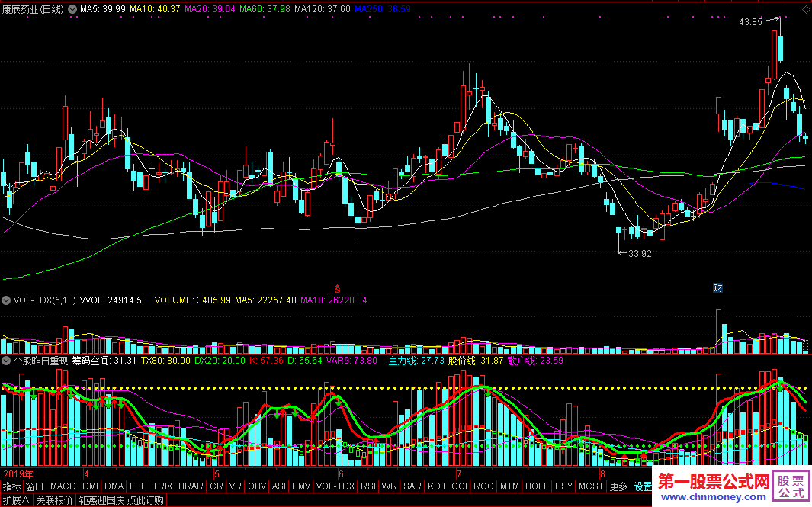Click the DX20: 20.00 value
The width and height of the screenshot is (812, 507).
tap(220, 361)
